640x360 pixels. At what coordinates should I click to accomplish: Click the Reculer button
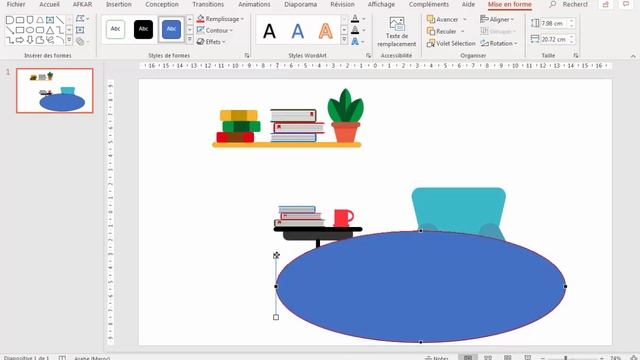[442, 31]
